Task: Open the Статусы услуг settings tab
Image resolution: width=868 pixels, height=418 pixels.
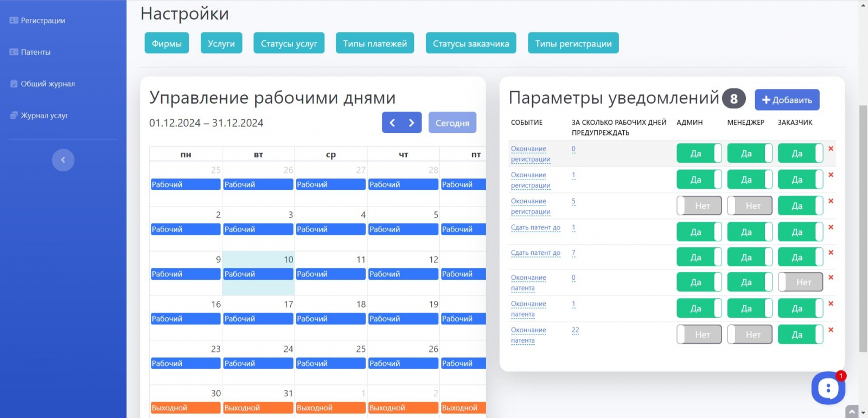Action: coord(289,43)
